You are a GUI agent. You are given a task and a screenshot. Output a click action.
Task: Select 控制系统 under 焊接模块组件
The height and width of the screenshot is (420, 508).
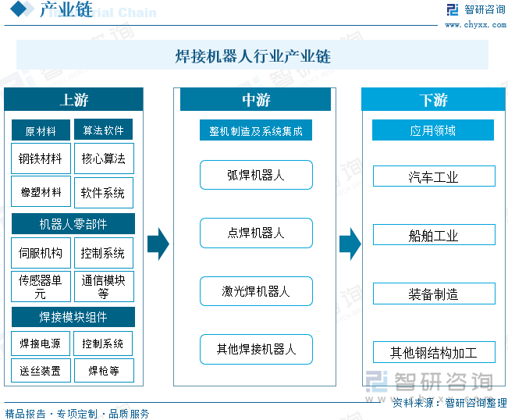103,343
